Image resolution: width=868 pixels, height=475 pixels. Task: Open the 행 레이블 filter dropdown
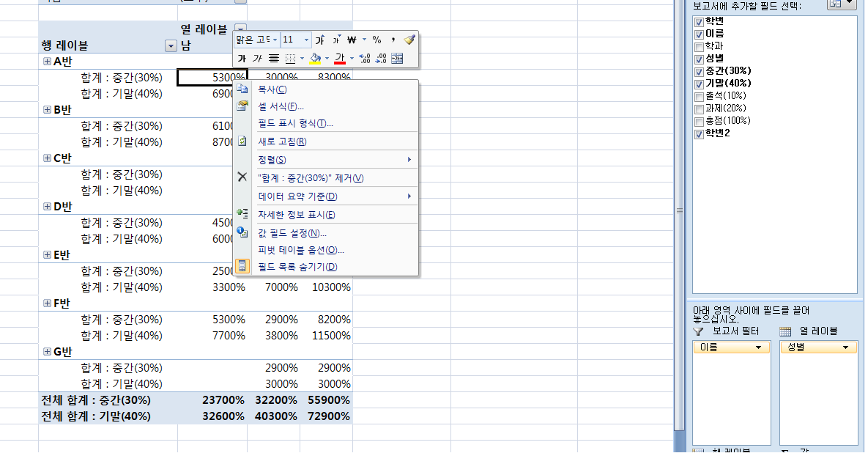tap(171, 46)
